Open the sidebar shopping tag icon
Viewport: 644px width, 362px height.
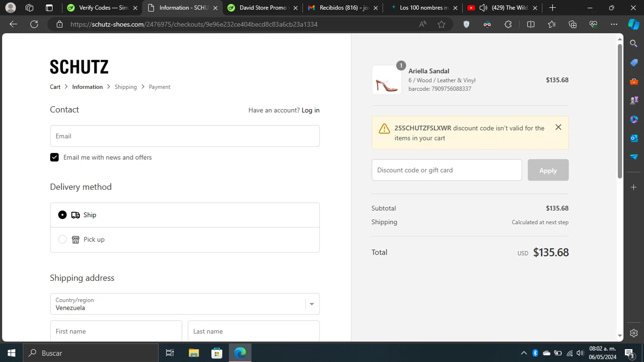(634, 63)
